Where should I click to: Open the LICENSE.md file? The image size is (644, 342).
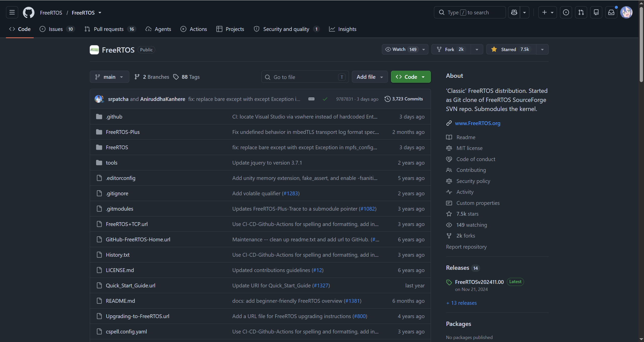120,270
